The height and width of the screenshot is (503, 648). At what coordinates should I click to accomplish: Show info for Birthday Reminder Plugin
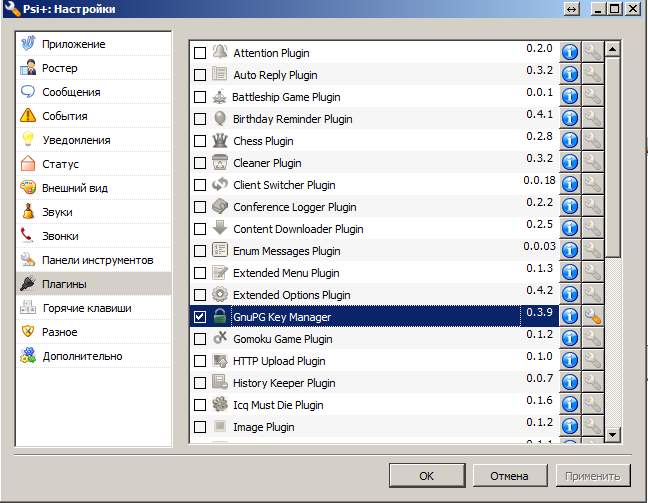570,118
